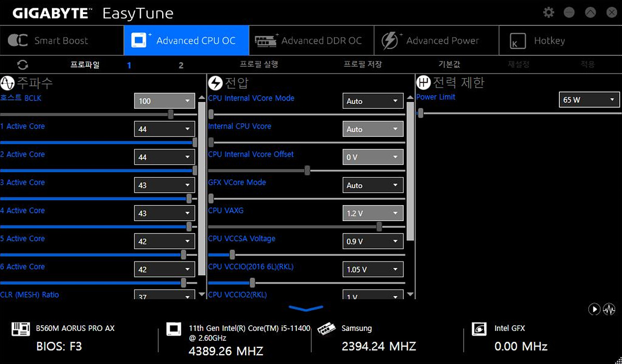
Task: Open the CPU VCCSA Voltage dropdown
Action: tap(373, 241)
